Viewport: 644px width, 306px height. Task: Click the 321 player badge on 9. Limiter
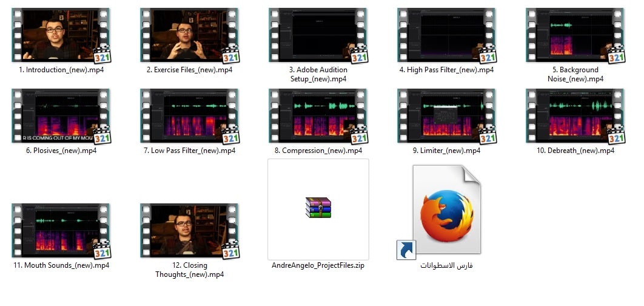point(488,137)
